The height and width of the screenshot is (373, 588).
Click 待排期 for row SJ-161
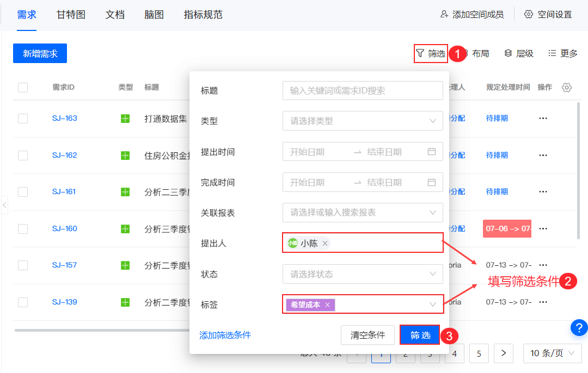(497, 191)
